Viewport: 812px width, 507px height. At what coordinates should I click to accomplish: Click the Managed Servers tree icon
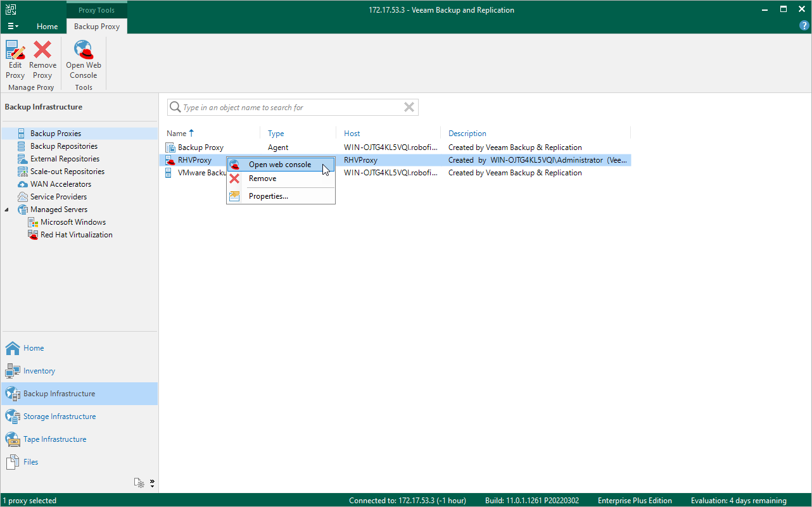tap(22, 210)
